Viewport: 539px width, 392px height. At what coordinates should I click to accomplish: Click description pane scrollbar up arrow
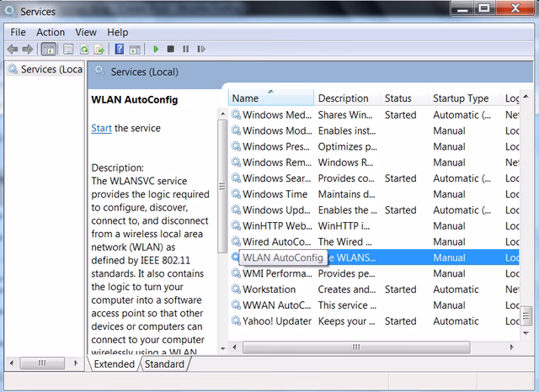[222, 114]
